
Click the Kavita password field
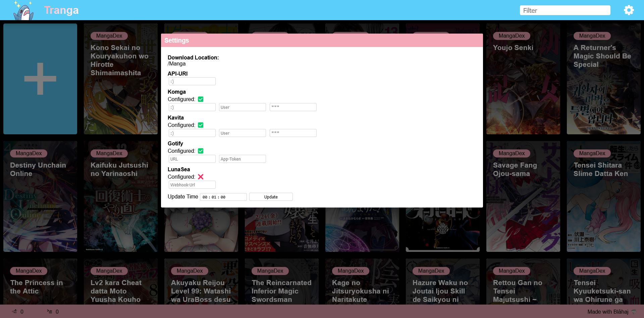pyautogui.click(x=293, y=133)
